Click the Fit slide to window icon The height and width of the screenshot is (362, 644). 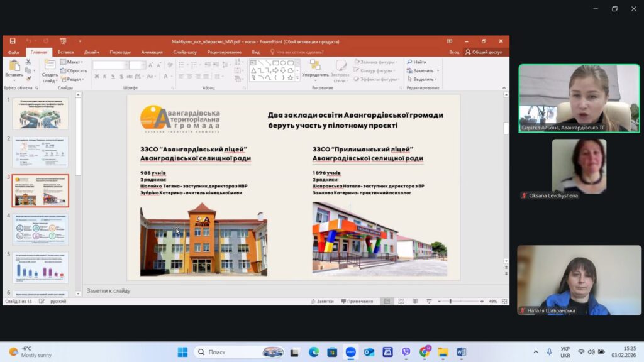[x=504, y=302]
